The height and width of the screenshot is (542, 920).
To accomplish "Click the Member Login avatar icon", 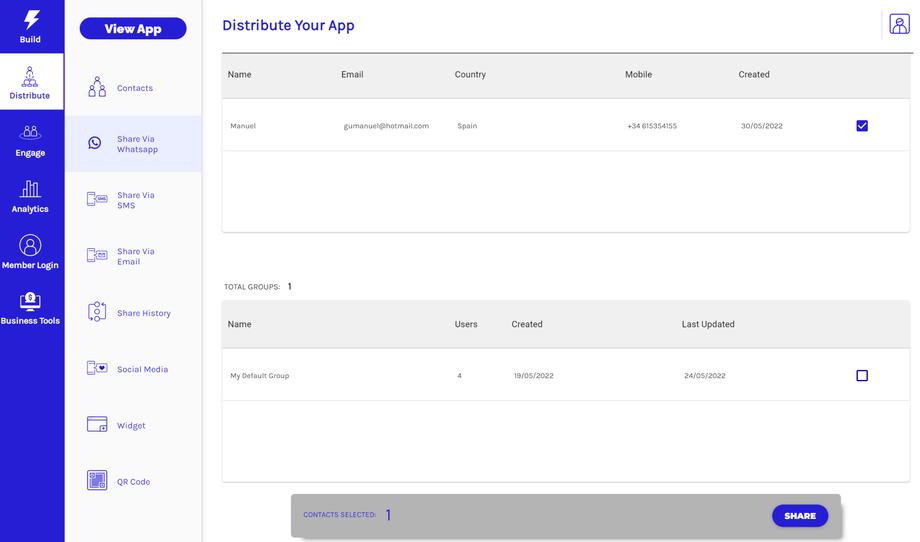I will (x=30, y=245).
